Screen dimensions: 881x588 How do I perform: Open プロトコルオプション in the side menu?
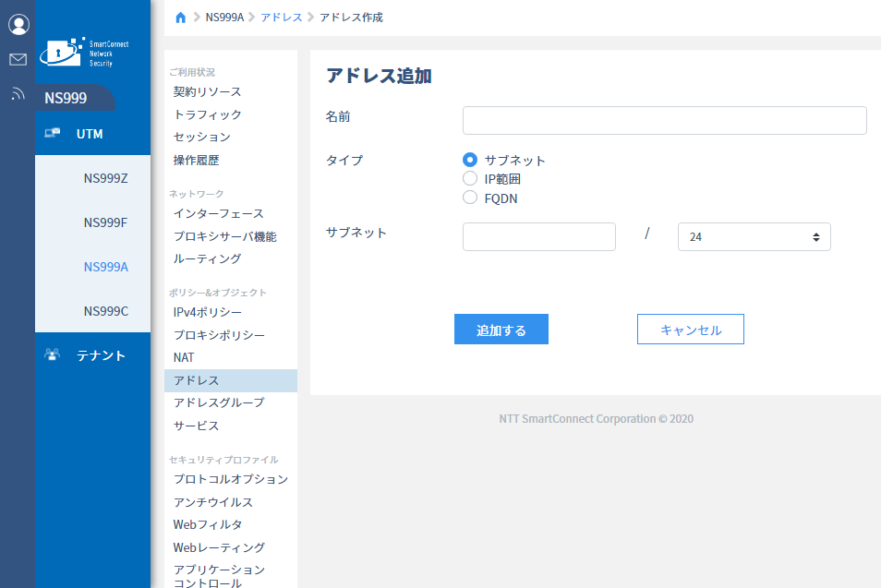click(230, 479)
